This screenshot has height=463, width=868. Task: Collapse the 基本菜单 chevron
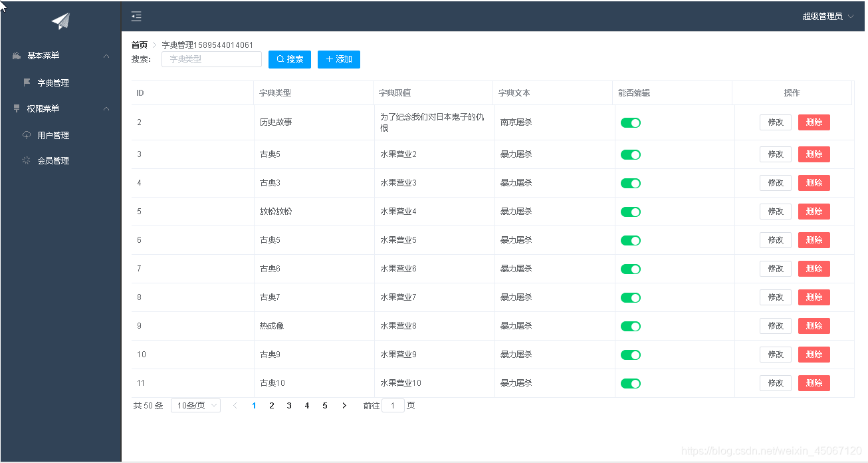(x=106, y=56)
